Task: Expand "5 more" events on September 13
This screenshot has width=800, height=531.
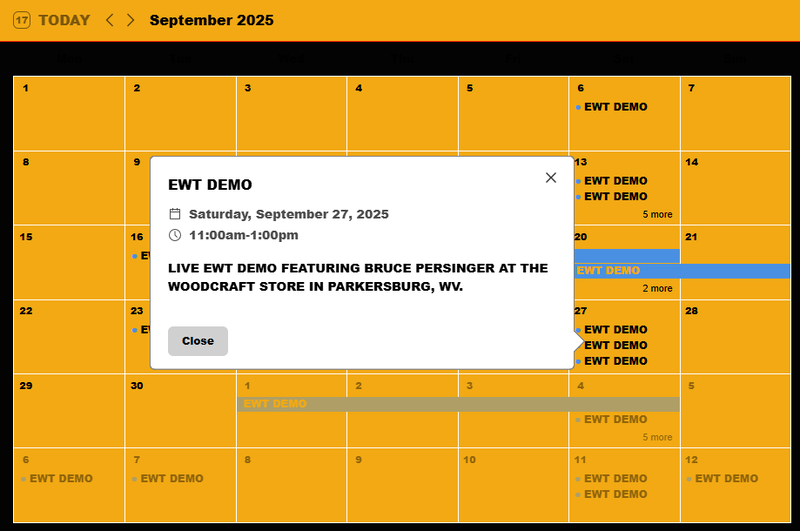Action: [657, 214]
